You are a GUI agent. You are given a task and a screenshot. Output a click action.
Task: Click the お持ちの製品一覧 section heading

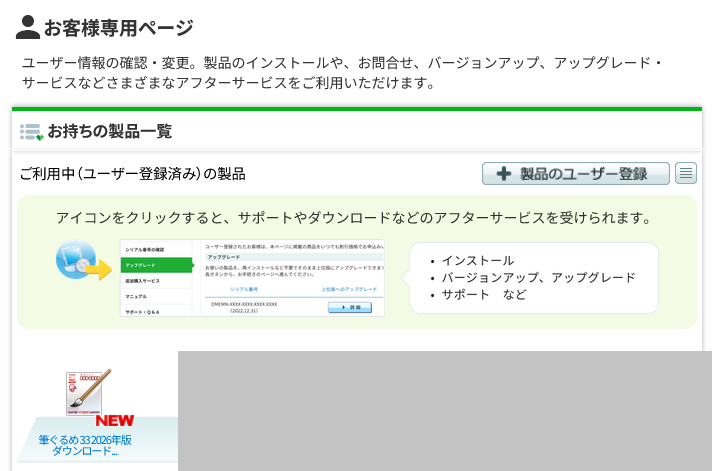[109, 132]
